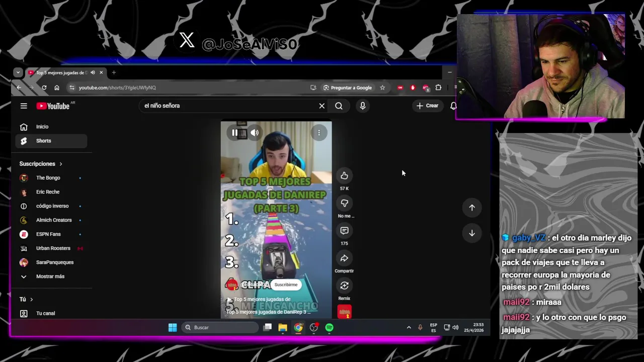Like the Short with the thumbs-up
644x362 pixels.
tap(344, 175)
